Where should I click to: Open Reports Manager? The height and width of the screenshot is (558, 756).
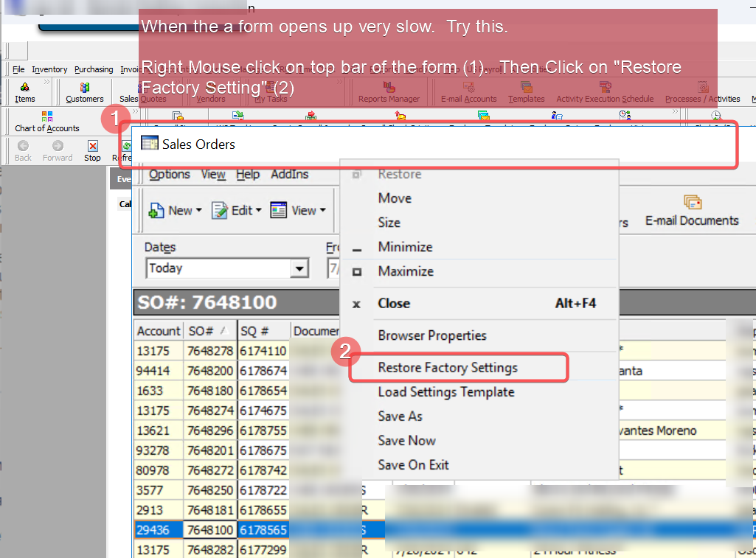389,93
